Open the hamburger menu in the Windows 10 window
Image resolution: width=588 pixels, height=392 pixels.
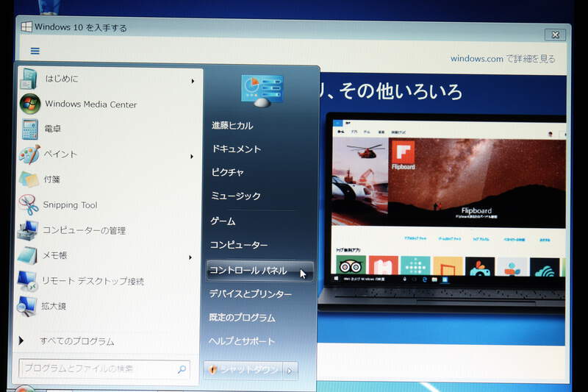pyautogui.click(x=35, y=51)
